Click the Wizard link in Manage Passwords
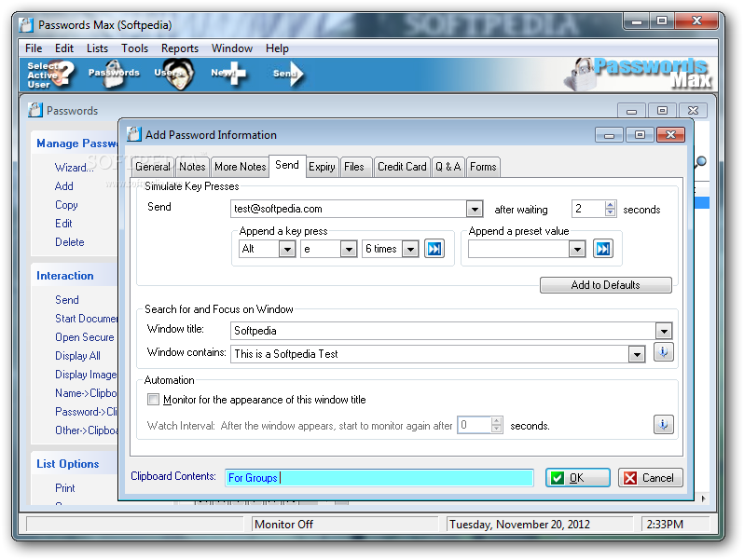744x560 pixels. pos(74,168)
